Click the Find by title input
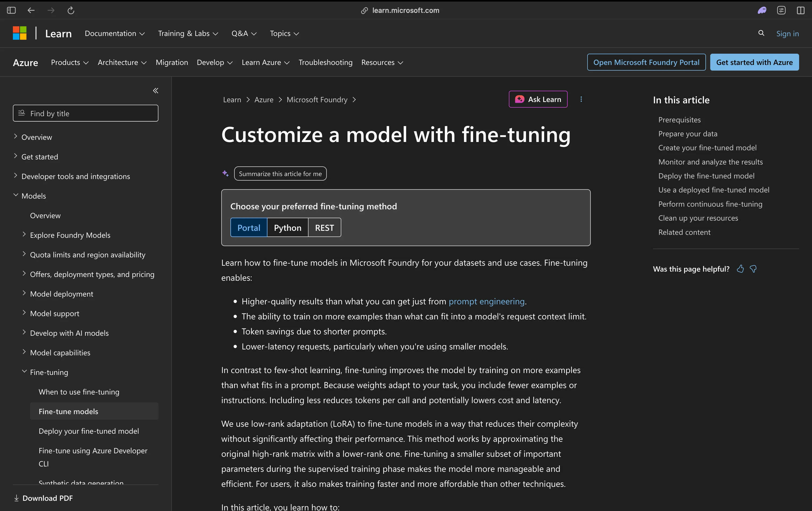This screenshot has width=812, height=511. coord(86,113)
